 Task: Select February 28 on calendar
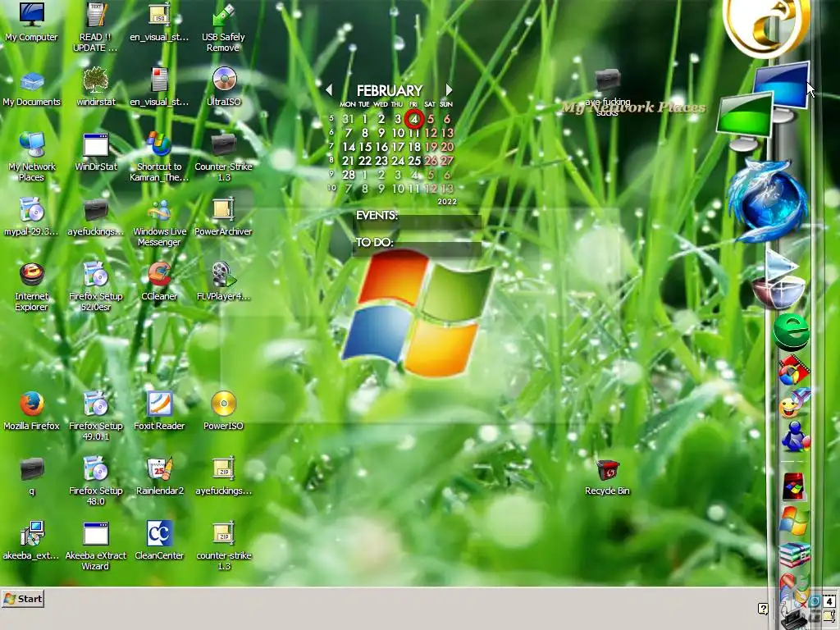tap(348, 175)
